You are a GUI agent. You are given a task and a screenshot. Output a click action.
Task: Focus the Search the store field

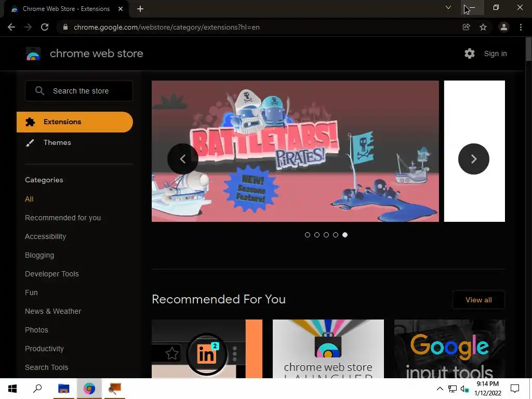click(79, 90)
